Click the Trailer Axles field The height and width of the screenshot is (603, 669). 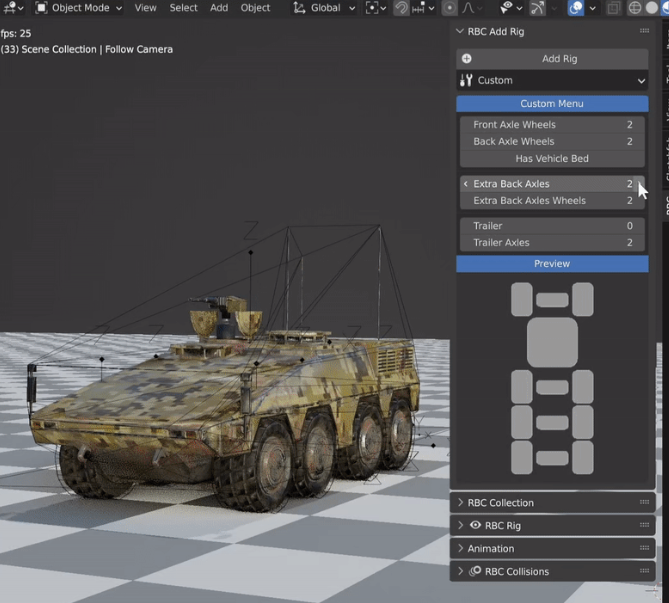pos(552,242)
